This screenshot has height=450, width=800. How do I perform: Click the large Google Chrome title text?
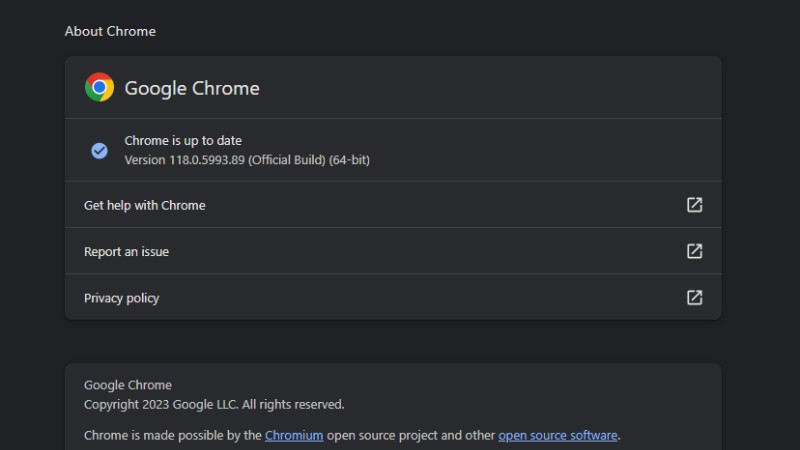pos(192,88)
